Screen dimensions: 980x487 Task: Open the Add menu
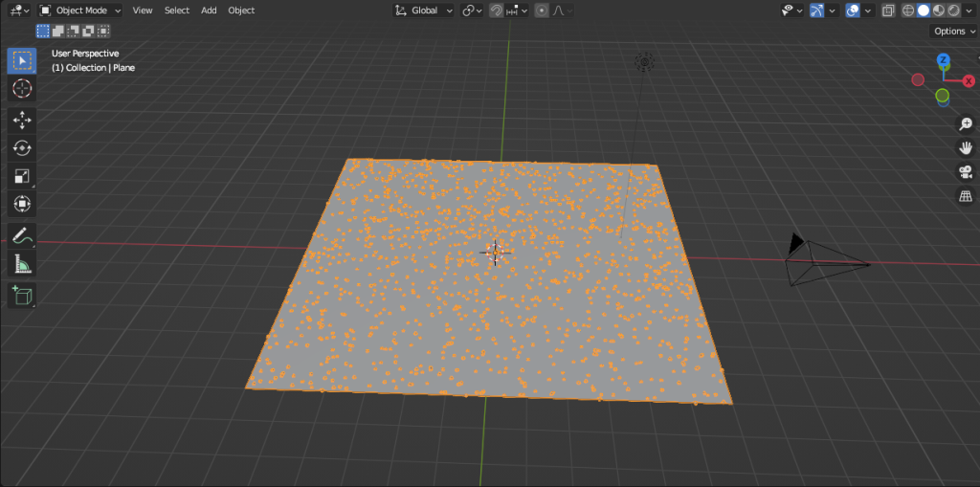point(209,11)
